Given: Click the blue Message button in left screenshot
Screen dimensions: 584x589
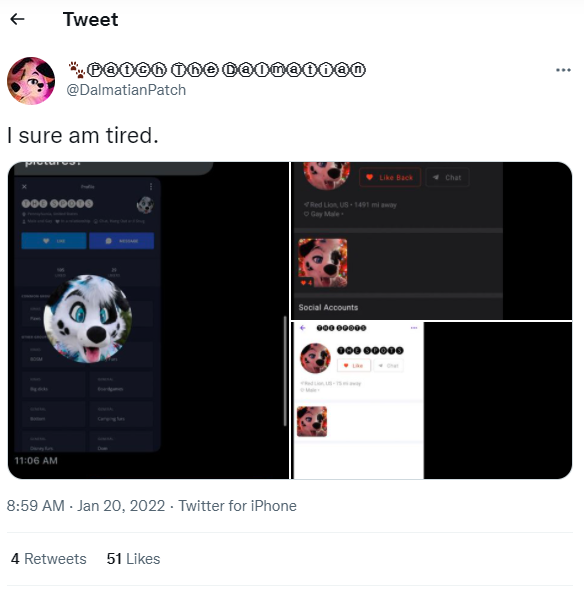Looking at the screenshot, I should point(122,241).
